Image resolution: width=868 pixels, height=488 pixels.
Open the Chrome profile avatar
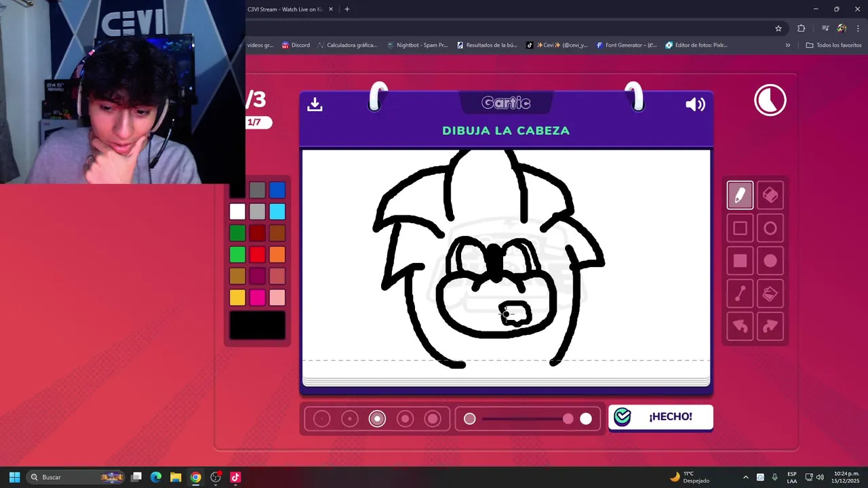pyautogui.click(x=842, y=28)
